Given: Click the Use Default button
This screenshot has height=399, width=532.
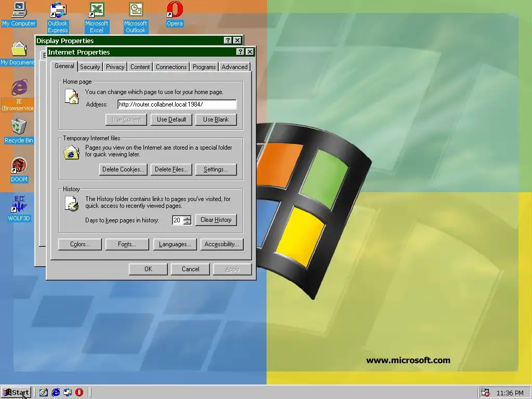Looking at the screenshot, I should (x=171, y=119).
